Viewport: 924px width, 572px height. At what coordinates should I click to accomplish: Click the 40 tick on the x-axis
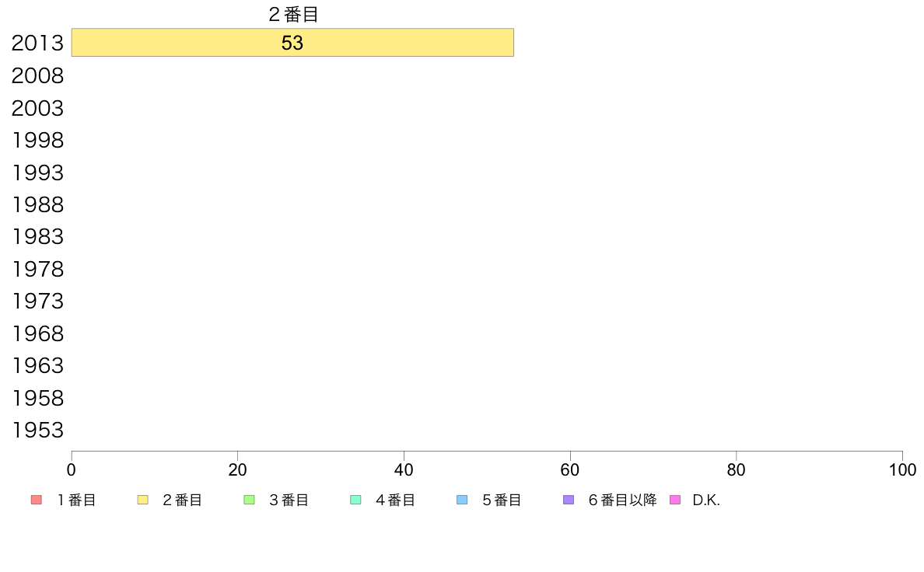coord(404,470)
